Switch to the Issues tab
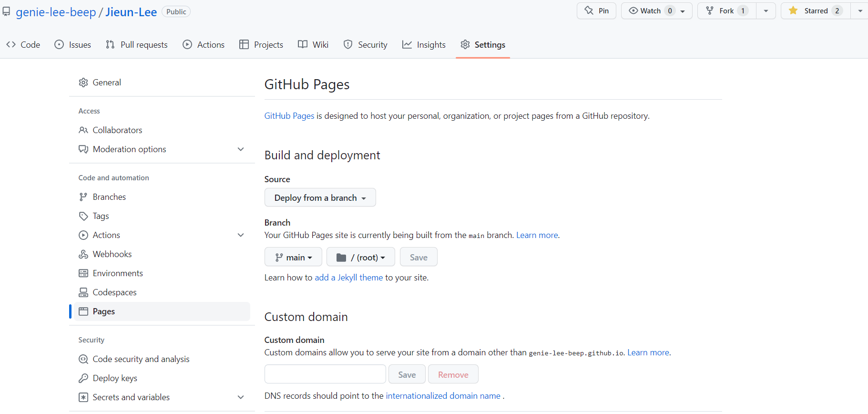Screen dimensions: 868x414 pyautogui.click(x=73, y=44)
